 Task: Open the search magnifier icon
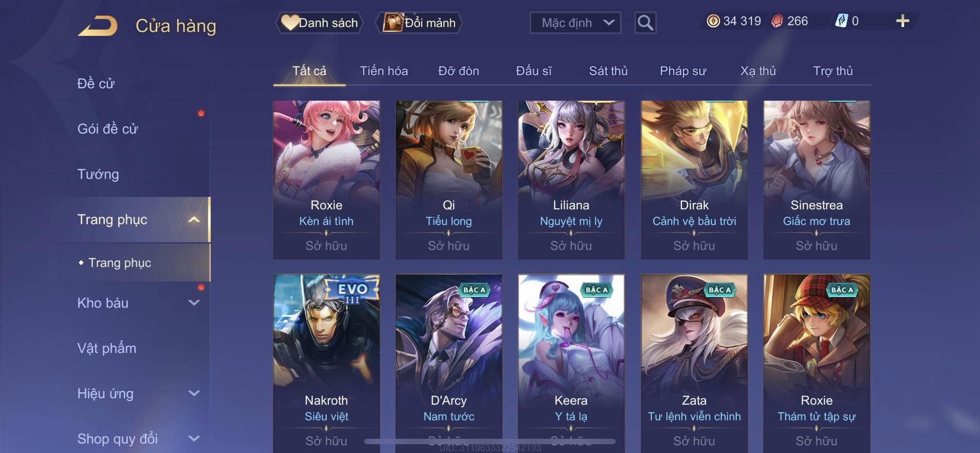[645, 23]
